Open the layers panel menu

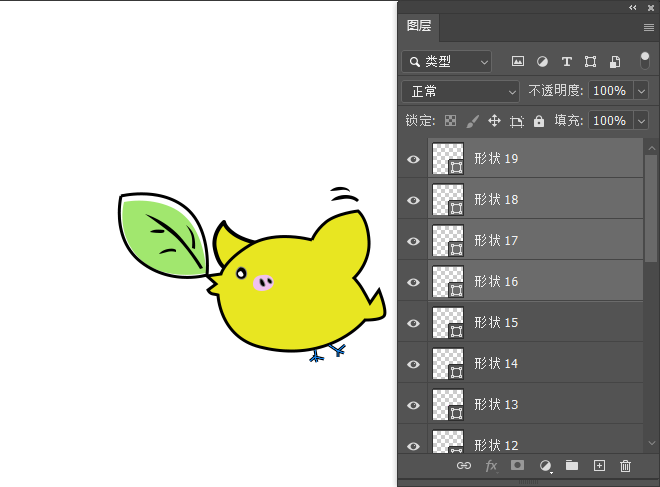tap(648, 27)
